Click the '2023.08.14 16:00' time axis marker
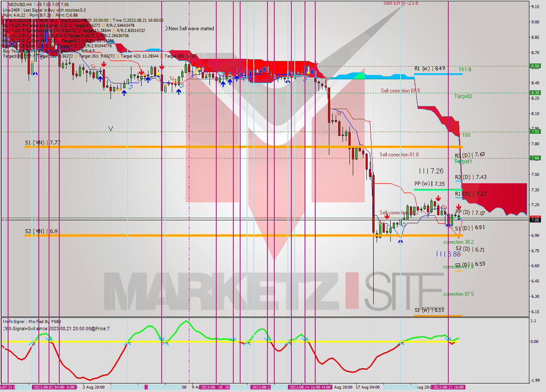Viewport: 546px width, 392px height. [305, 387]
